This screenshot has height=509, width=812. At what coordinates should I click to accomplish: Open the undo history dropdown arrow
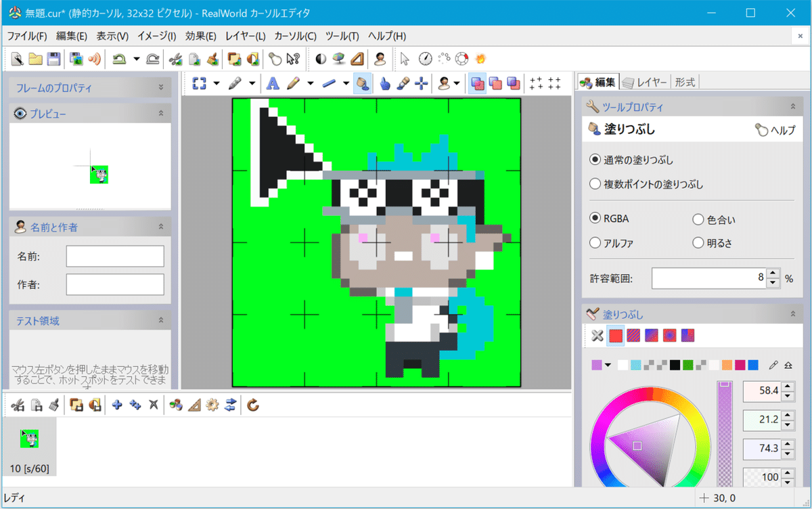coord(136,59)
